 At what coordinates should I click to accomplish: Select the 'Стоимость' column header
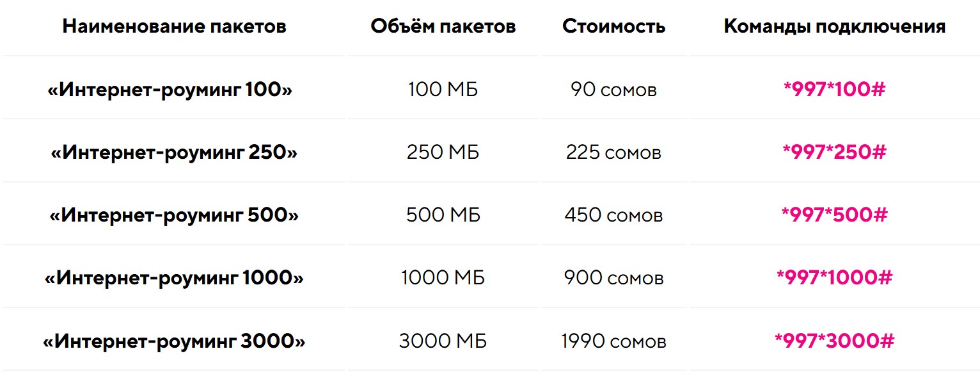[613, 27]
